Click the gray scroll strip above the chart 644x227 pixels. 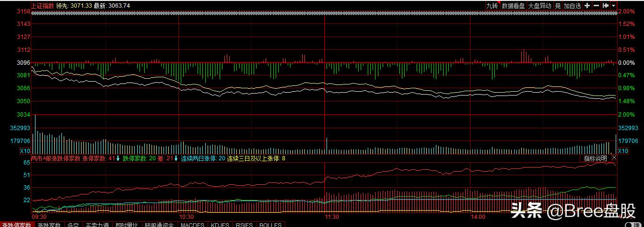pos(324,13)
